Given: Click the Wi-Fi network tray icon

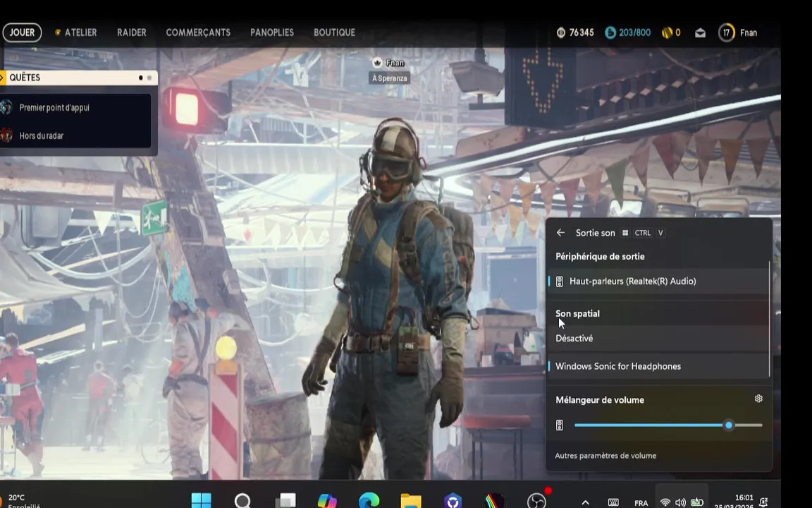Looking at the screenshot, I should (x=665, y=502).
